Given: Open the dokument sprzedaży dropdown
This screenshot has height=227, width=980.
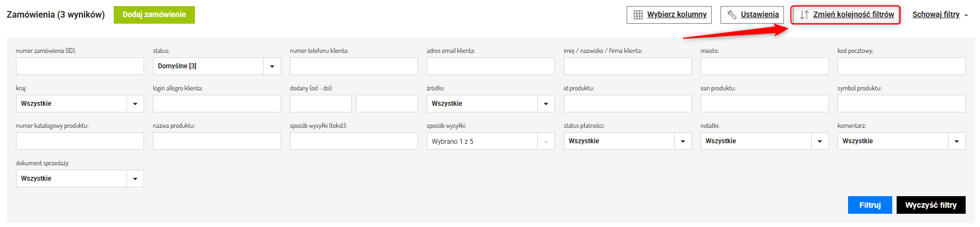Looking at the screenshot, I should [80, 179].
